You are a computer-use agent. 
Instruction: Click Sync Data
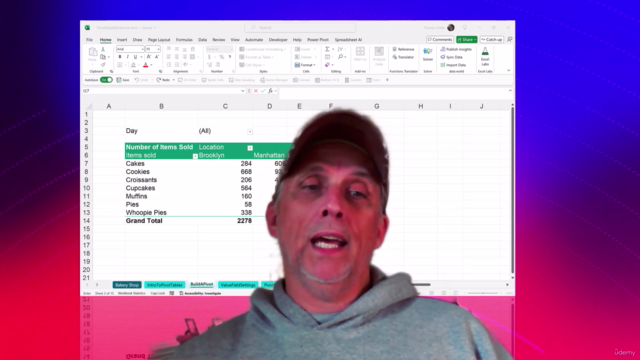click(x=451, y=57)
